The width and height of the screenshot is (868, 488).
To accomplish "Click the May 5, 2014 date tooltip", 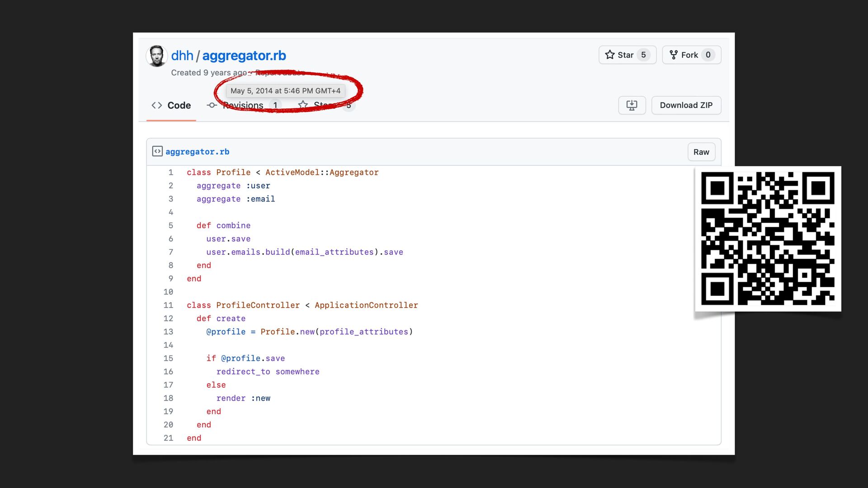I will click(x=285, y=91).
